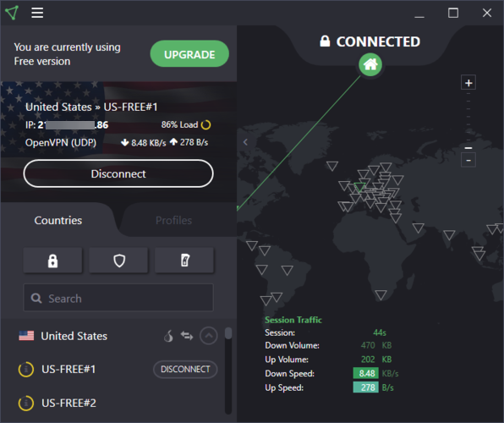Viewport: 504px width, 423px height.
Task: Click the United States flag icon
Action: coord(26,336)
